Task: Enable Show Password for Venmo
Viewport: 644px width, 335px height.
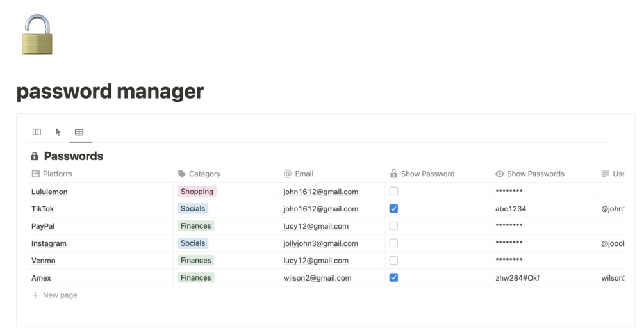Action: click(x=393, y=260)
